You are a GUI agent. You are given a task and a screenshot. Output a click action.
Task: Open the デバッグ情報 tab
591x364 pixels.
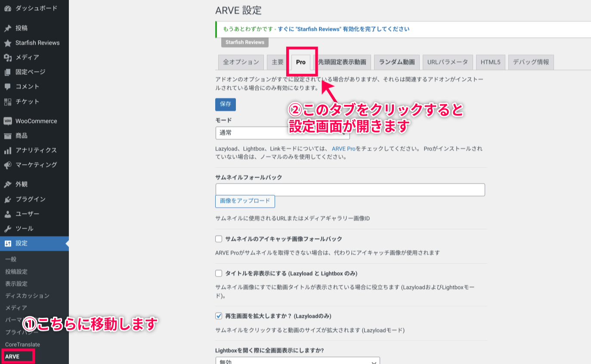point(531,62)
